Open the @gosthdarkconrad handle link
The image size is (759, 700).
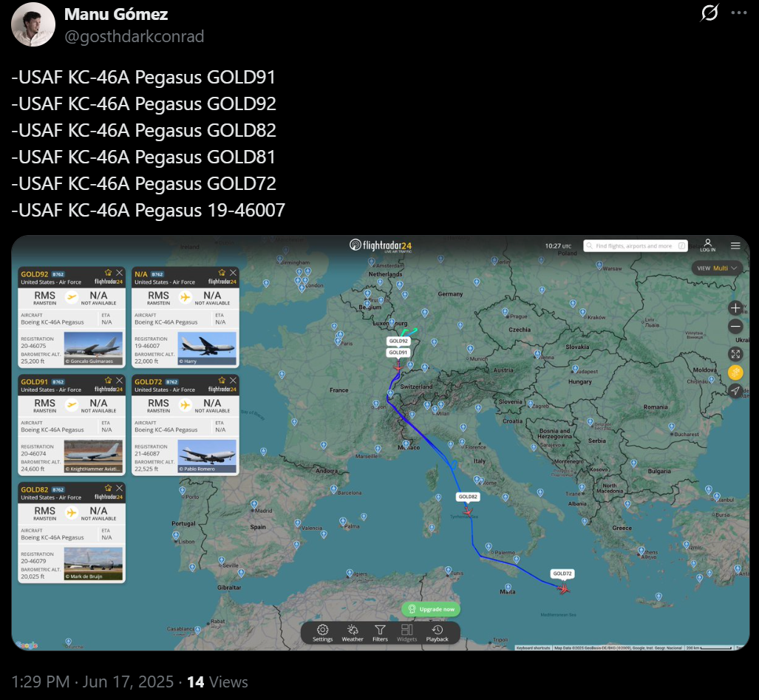tap(134, 36)
